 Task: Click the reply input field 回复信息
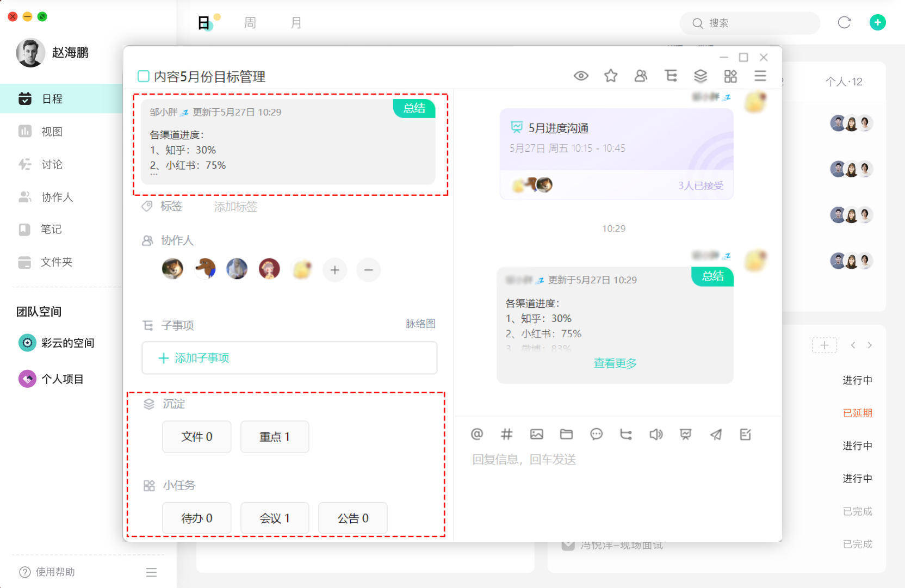coord(524,460)
